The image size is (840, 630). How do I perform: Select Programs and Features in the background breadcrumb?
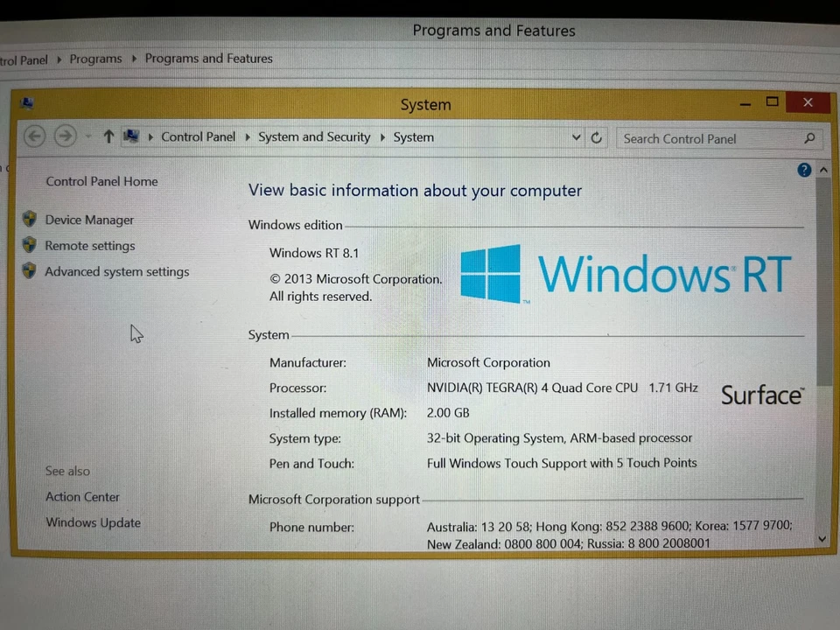coord(208,58)
